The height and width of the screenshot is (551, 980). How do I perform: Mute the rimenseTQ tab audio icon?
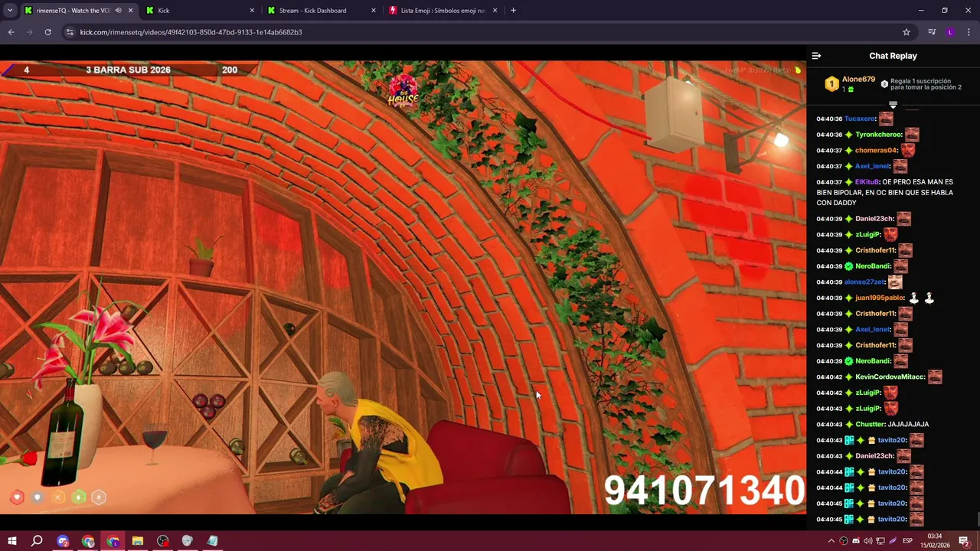(x=118, y=11)
